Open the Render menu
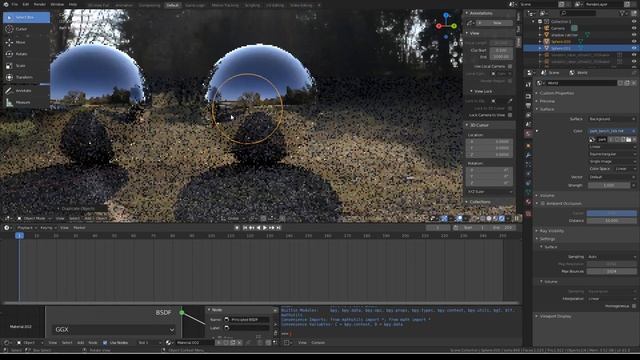The height and width of the screenshot is (360, 640). coord(40,4)
